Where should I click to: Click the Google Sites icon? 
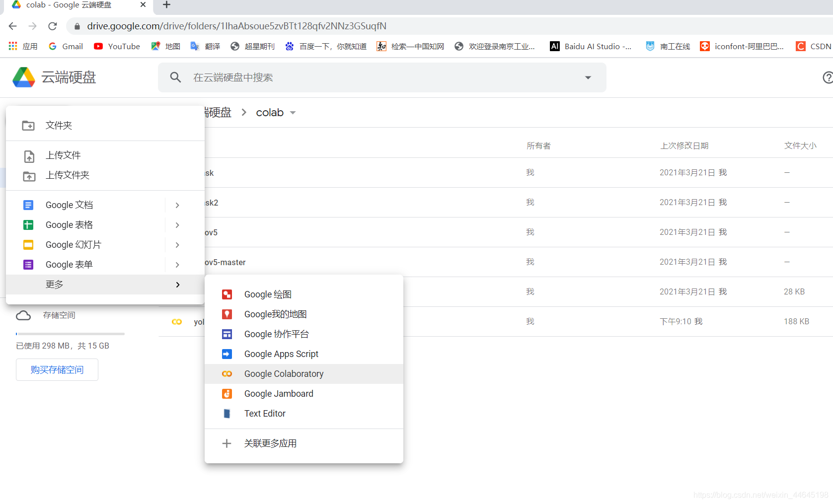227,334
